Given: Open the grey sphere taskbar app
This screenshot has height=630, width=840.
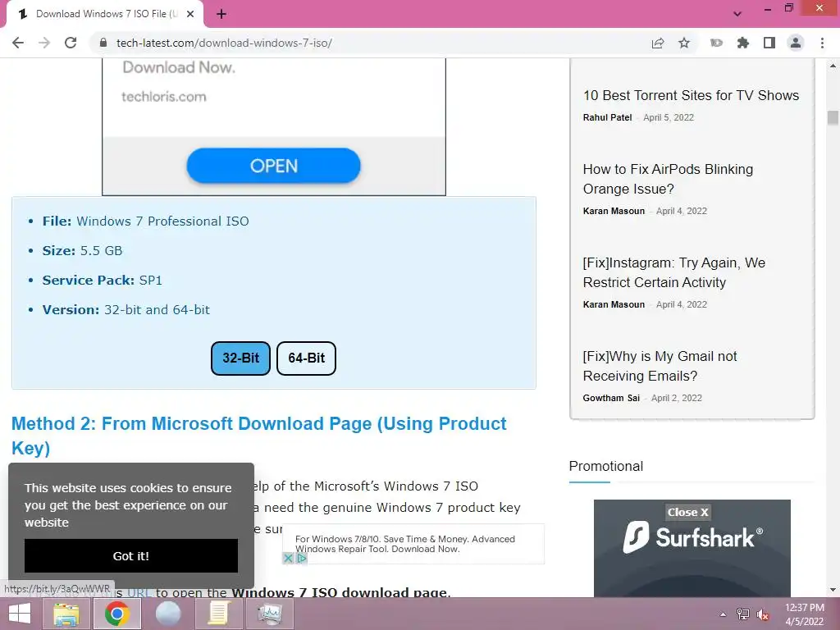Looking at the screenshot, I should coord(168,614).
